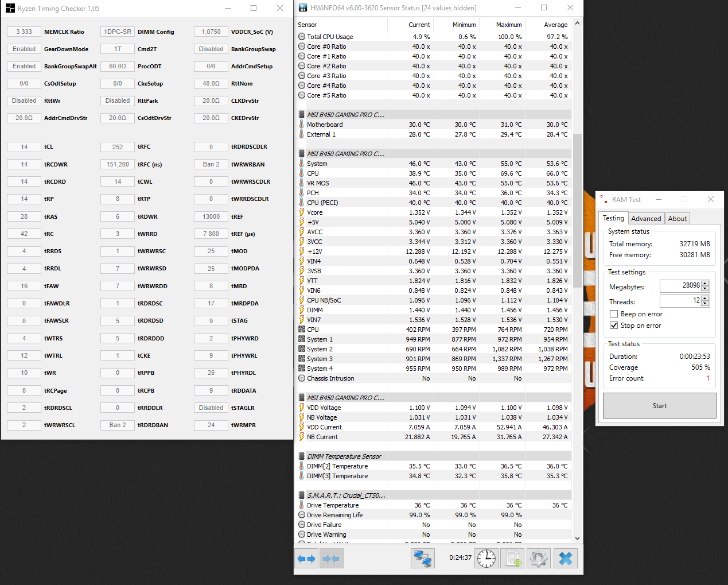The image size is (728, 585).
Task: Click the PCH temperature thermometer icon
Action: click(302, 193)
